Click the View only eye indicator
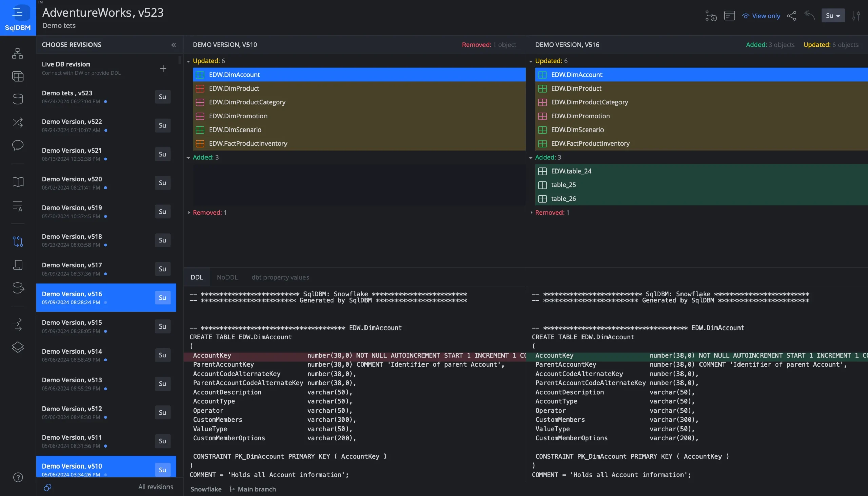868x496 pixels. click(x=761, y=16)
